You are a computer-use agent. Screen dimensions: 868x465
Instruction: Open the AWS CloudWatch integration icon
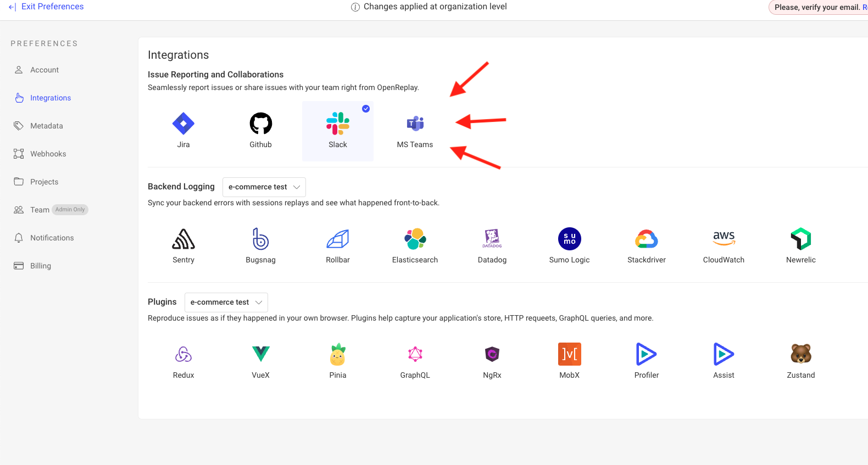[x=724, y=238]
